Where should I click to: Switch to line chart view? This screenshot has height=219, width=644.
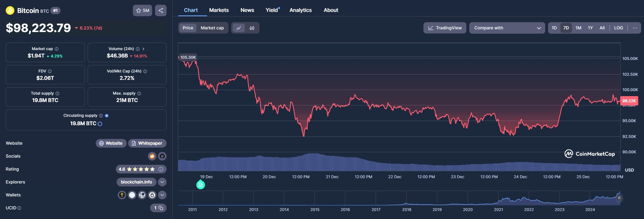(238, 28)
